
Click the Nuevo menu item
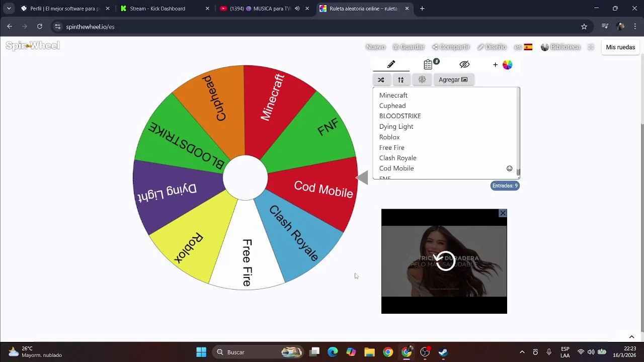coord(375,47)
